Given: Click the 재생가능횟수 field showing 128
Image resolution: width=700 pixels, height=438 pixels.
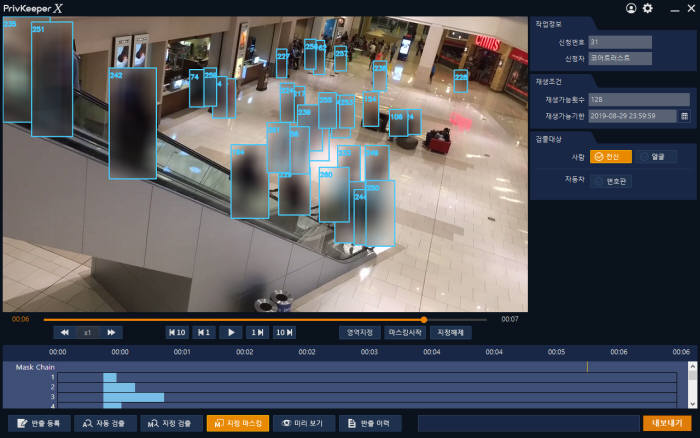Looking at the screenshot, I should click(x=639, y=100).
